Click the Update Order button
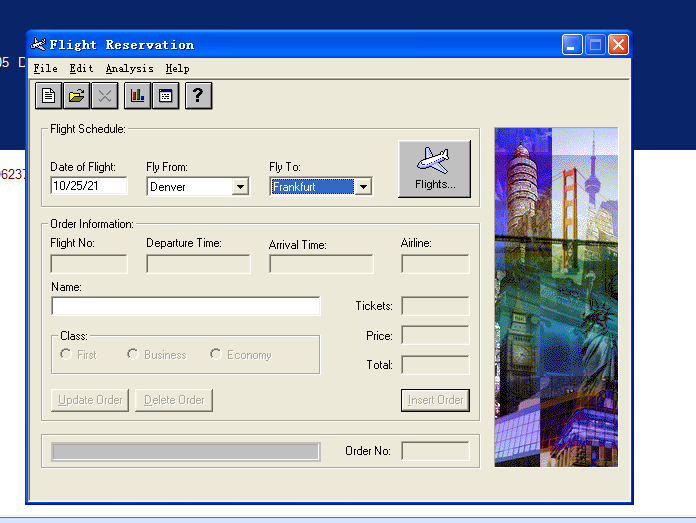This screenshot has height=523, width=696. (90, 400)
